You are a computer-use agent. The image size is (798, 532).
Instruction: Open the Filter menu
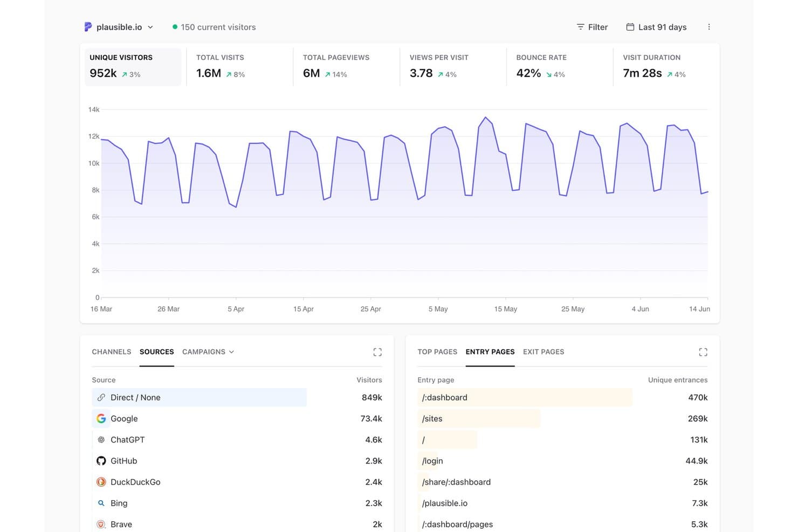[592, 27]
